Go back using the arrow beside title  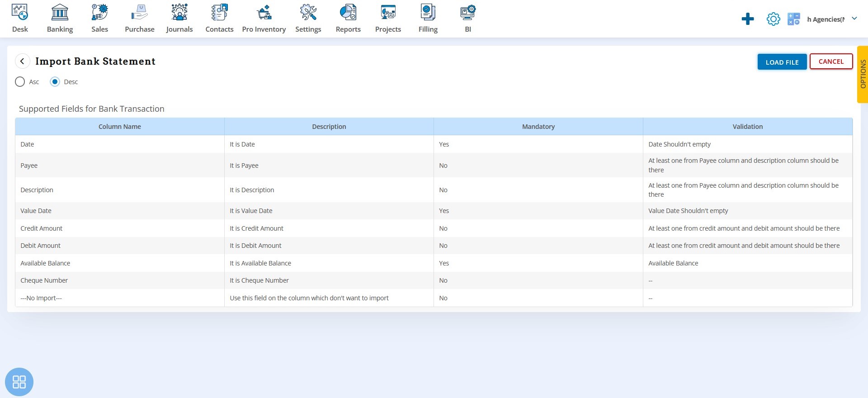coord(22,61)
